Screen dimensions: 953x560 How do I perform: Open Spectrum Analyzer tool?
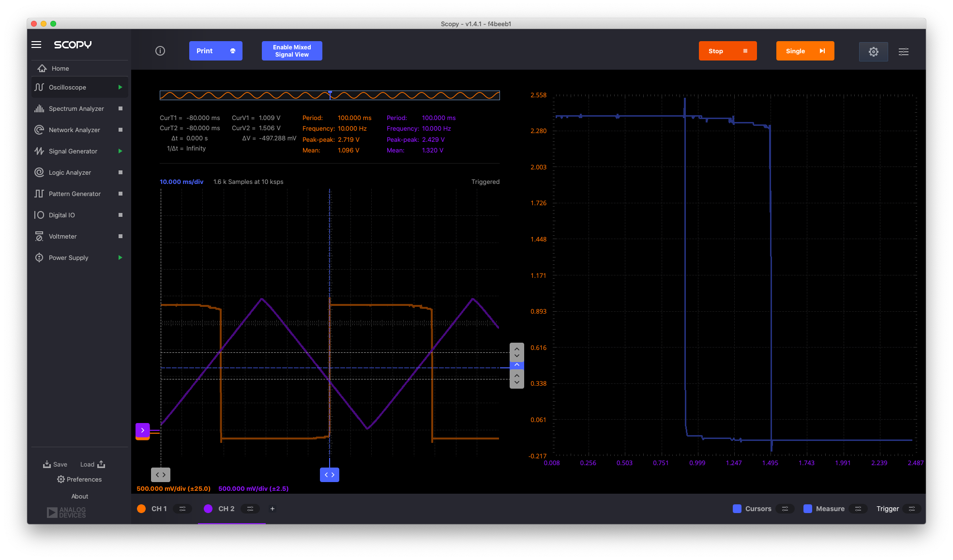pos(79,108)
